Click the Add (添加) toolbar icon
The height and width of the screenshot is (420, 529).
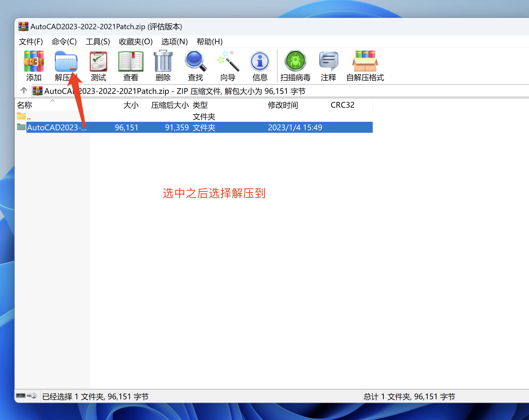tap(34, 62)
